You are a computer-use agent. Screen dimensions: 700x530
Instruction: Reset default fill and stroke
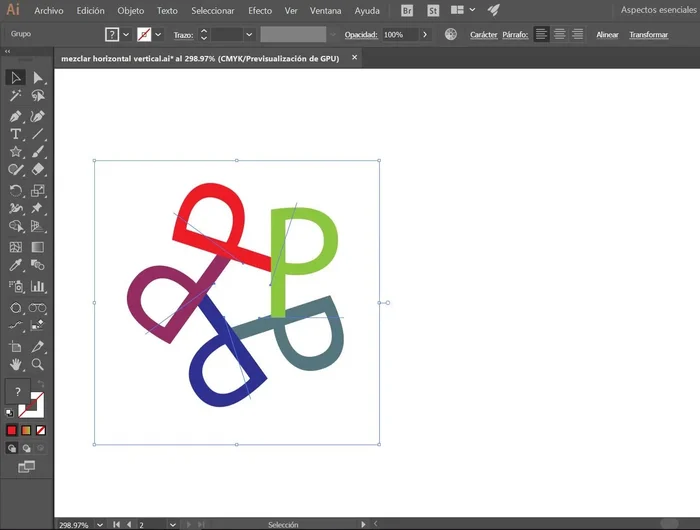click(x=9, y=413)
